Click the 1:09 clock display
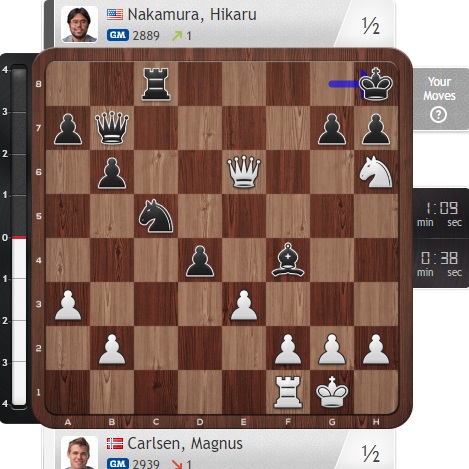This screenshot has width=469, height=469. 441,214
